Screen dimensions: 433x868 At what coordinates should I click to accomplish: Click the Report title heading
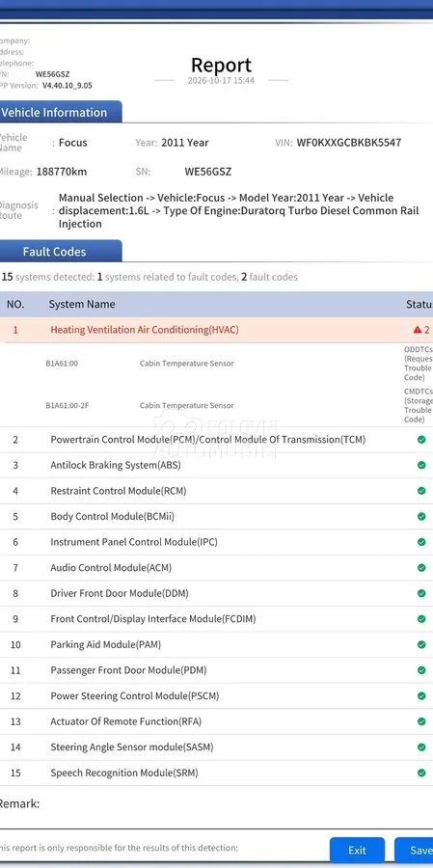click(x=221, y=65)
